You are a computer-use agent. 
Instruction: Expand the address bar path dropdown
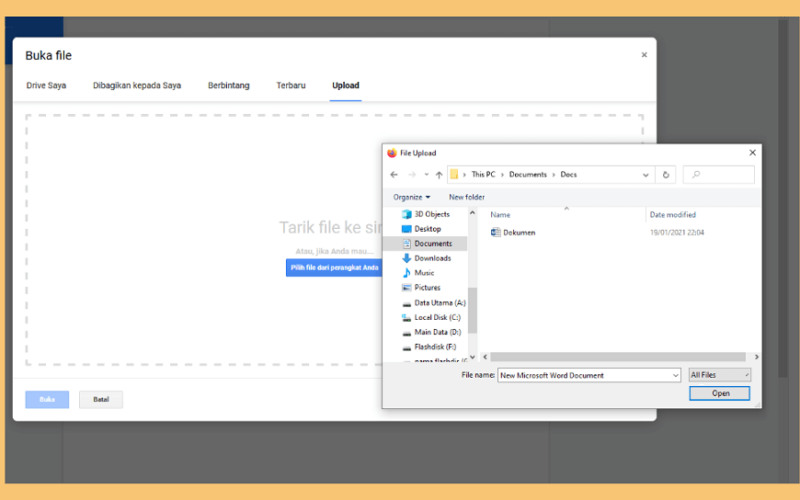[x=645, y=174]
